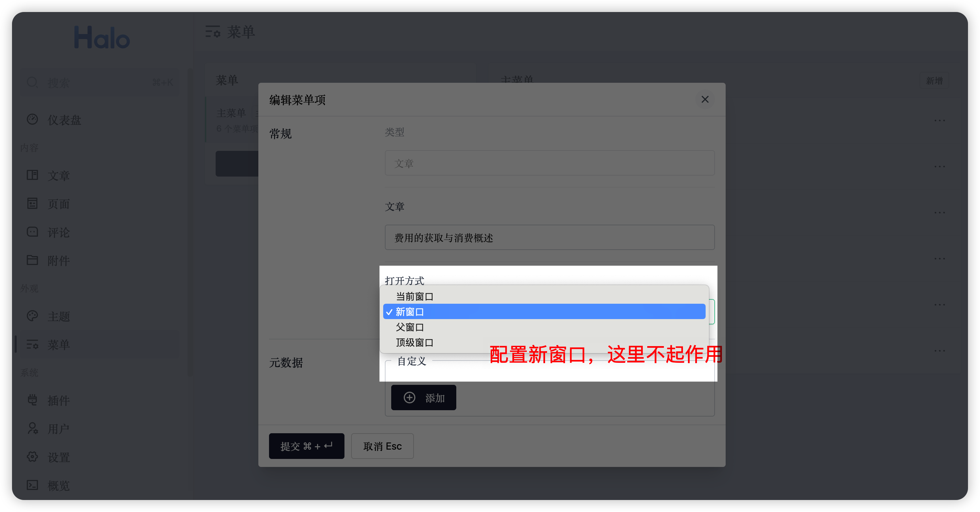The height and width of the screenshot is (512, 980).
Task: Open the 概览 overview entry
Action: [x=33, y=485]
